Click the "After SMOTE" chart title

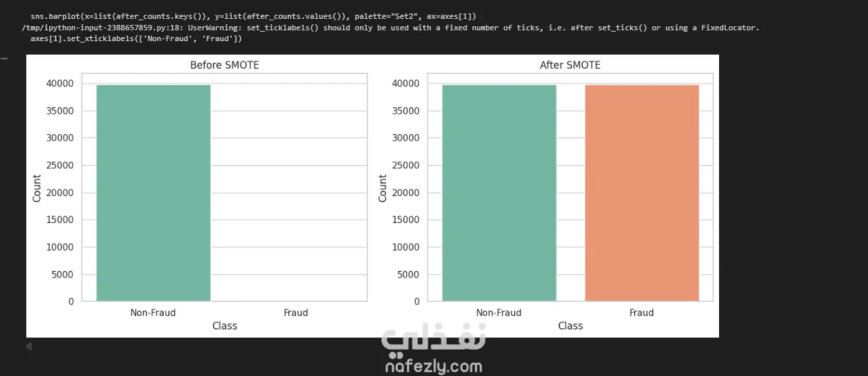pos(570,65)
